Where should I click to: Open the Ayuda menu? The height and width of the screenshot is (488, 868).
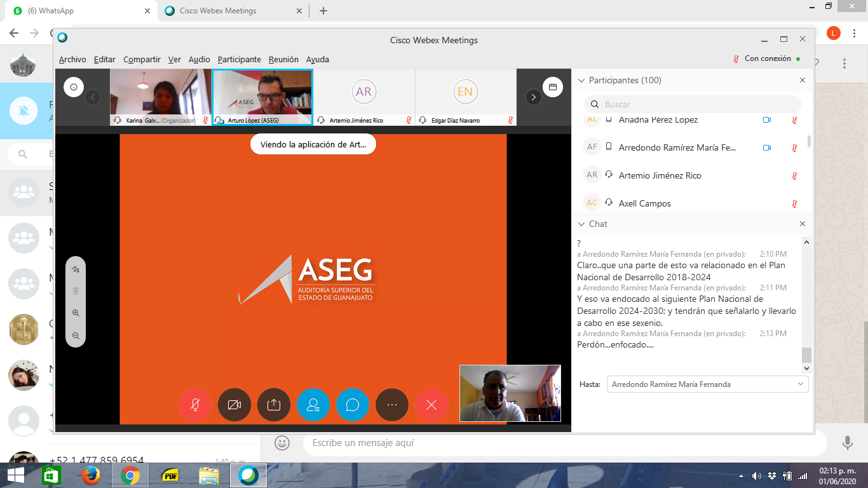click(x=318, y=59)
